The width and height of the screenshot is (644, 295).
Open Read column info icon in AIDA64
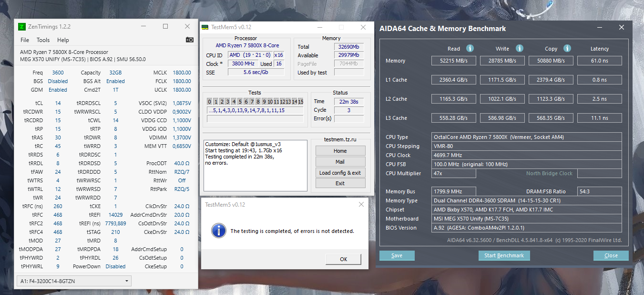pos(470,48)
